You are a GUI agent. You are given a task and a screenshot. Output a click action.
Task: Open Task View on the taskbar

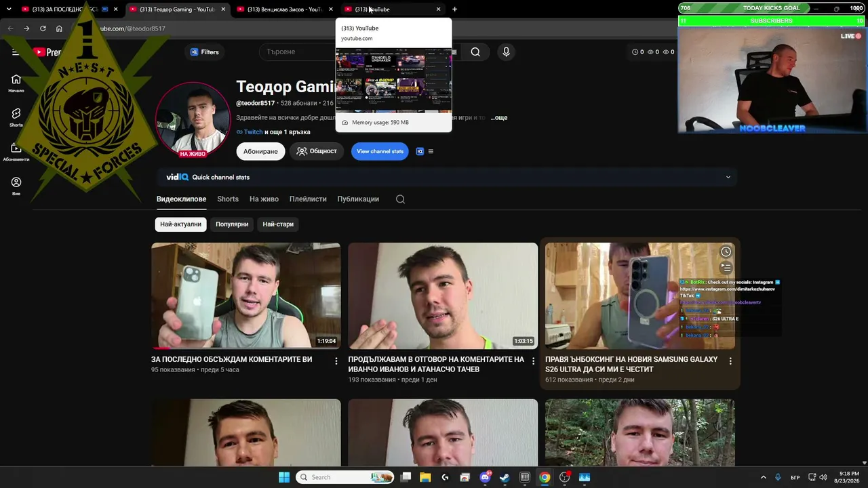[x=405, y=477]
